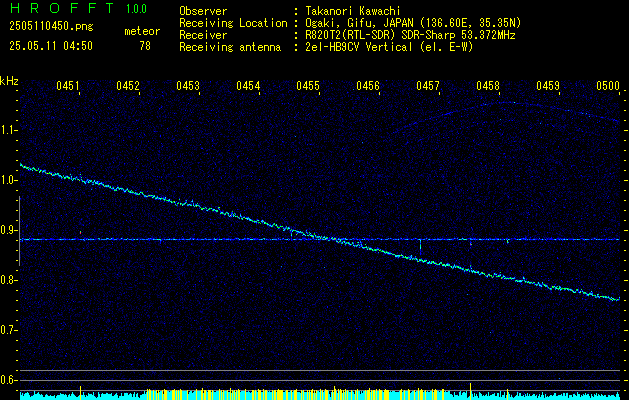Click the vertical spike below carrier near 0457

420,247
